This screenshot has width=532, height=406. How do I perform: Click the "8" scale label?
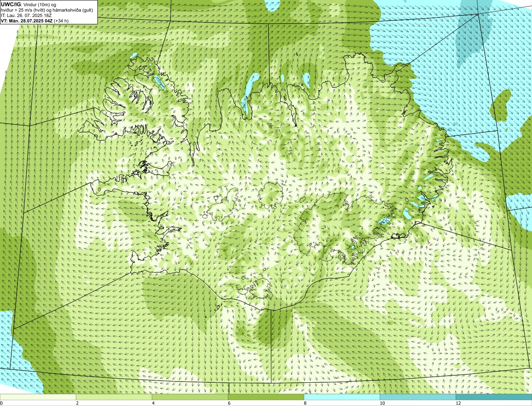pos(305,403)
